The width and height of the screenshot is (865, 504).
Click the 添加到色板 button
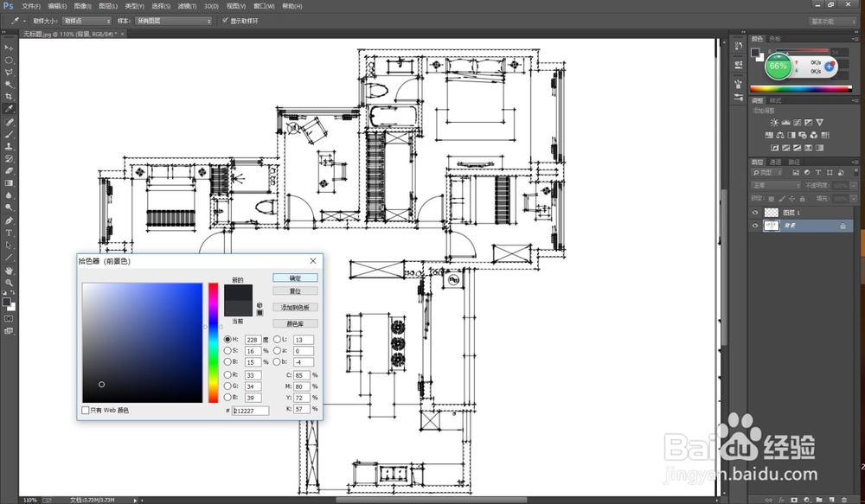295,307
